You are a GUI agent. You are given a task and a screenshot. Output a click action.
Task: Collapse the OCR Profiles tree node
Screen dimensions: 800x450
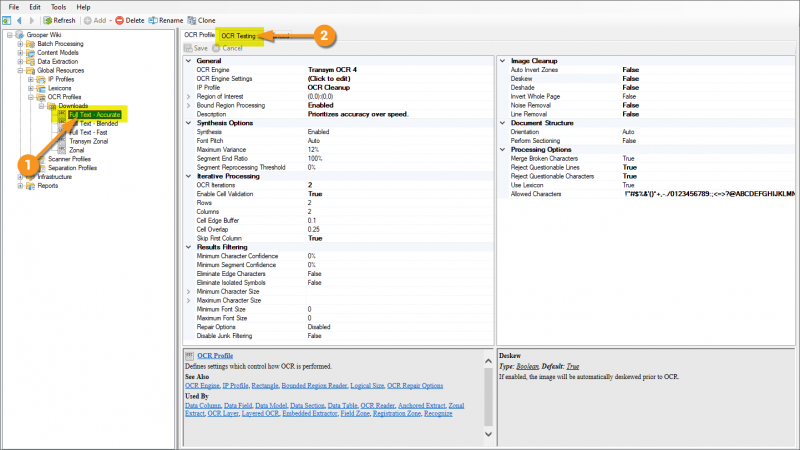coord(31,97)
